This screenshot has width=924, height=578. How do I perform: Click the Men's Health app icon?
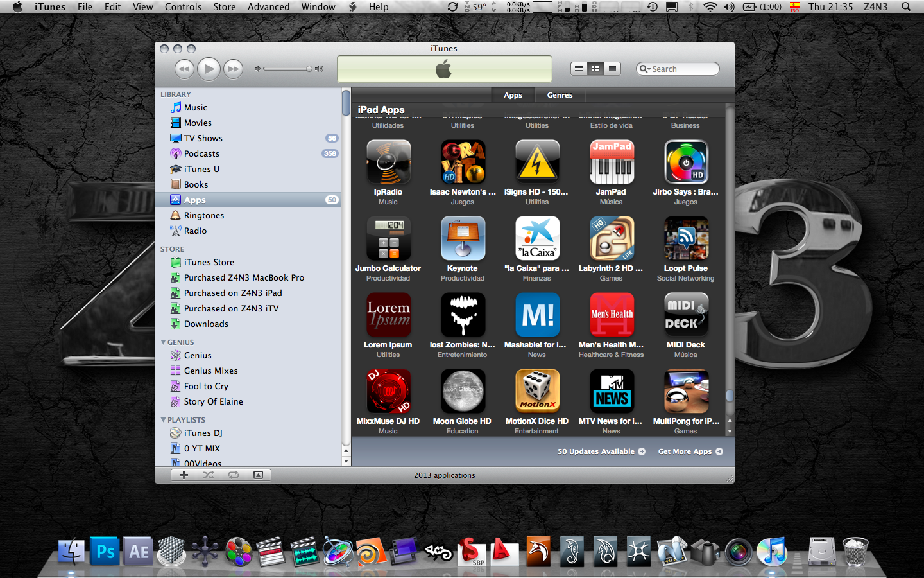612,315
